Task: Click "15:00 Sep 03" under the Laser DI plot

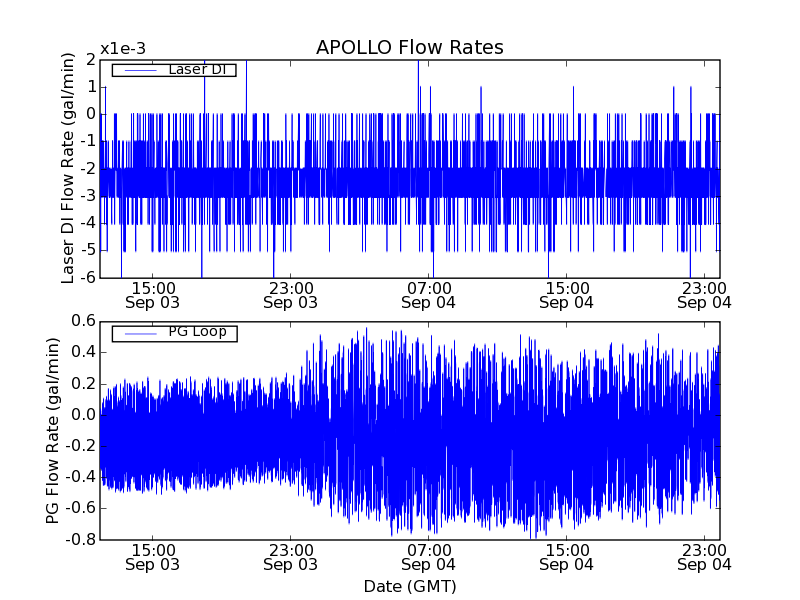Action: (153, 295)
